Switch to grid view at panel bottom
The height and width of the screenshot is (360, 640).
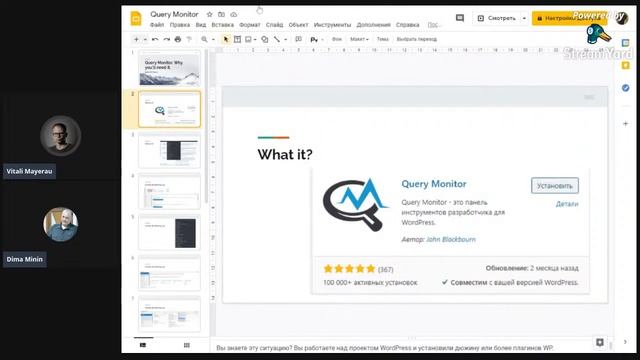[x=187, y=345]
